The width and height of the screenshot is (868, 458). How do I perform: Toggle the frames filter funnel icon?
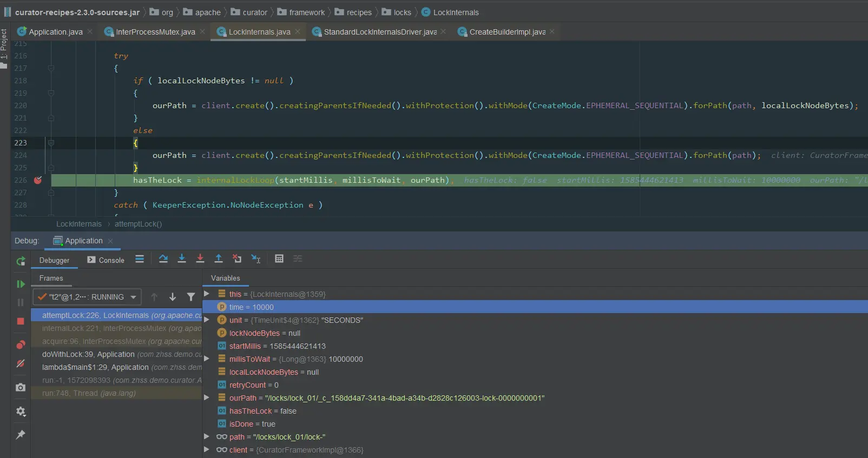tap(191, 297)
